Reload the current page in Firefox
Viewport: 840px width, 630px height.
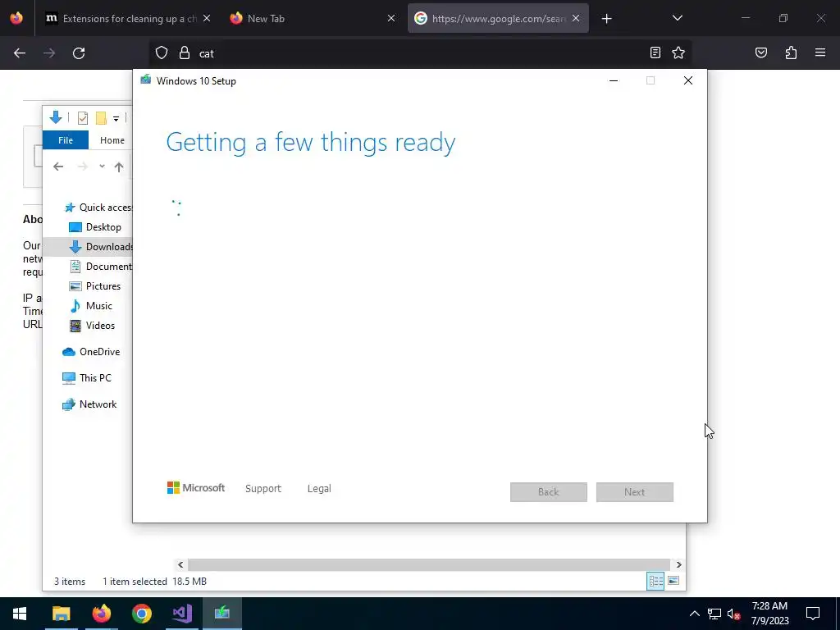79,53
